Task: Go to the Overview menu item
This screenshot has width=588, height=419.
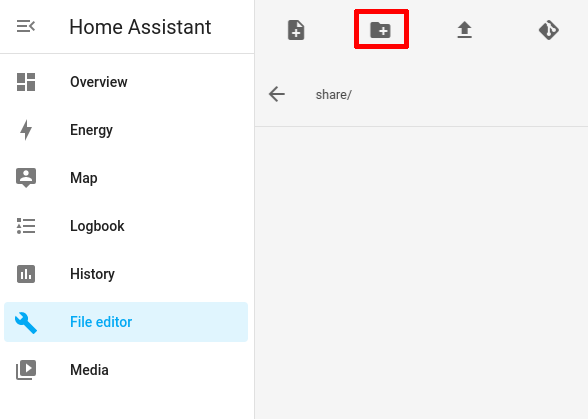Action: point(126,82)
